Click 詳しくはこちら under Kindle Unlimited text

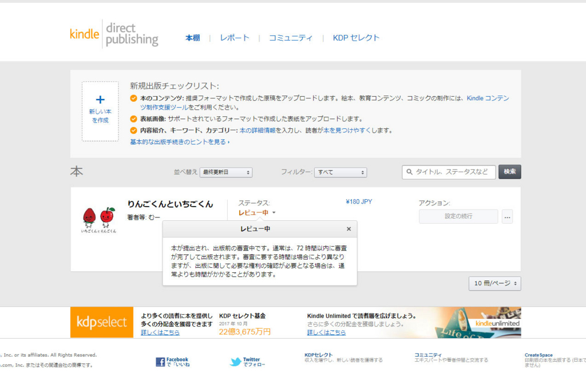click(x=326, y=332)
